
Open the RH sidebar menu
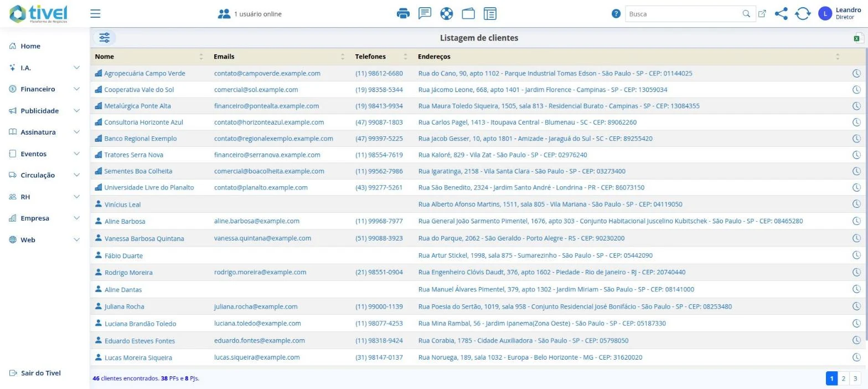[45, 197]
